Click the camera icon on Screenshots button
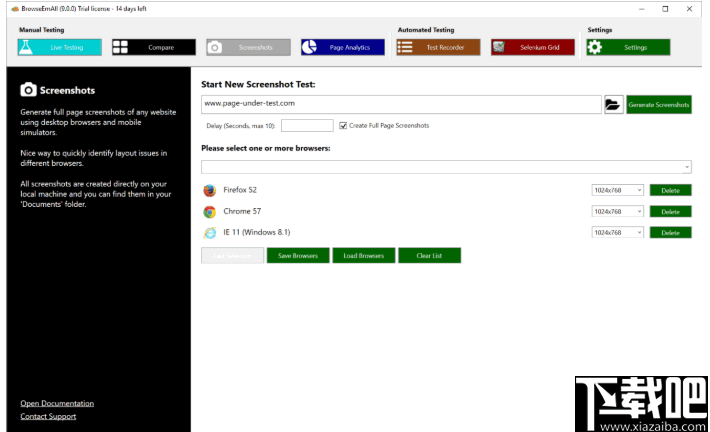710x432 pixels. [x=215, y=47]
